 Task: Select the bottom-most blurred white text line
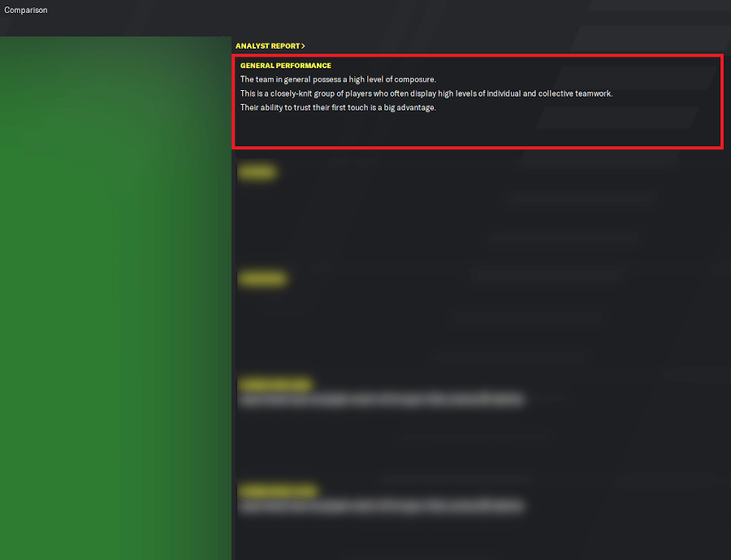pos(382,506)
